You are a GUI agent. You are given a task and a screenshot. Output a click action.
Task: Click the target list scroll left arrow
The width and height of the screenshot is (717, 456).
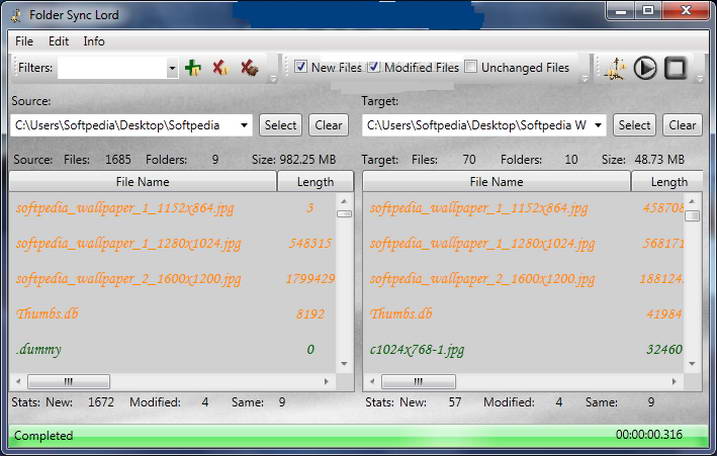pos(372,381)
